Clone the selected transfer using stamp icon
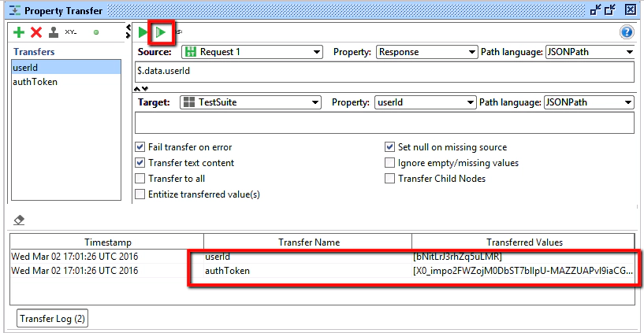Screen dimensions: 644x333 pyautogui.click(x=54, y=32)
